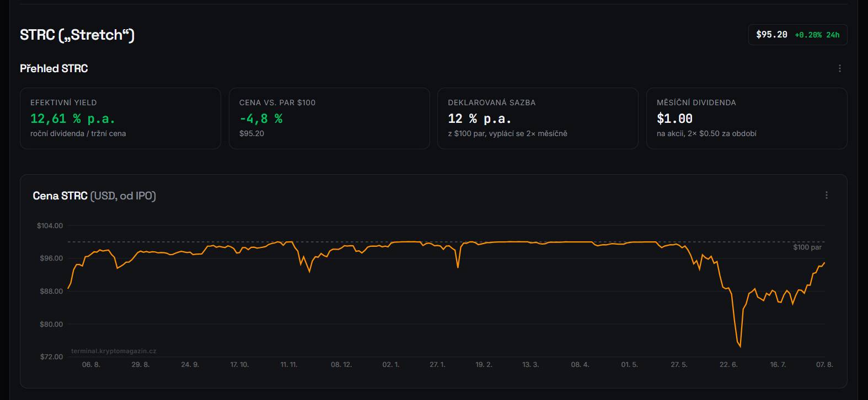Click the $72.00 y-axis label
The width and height of the screenshot is (868, 400).
51,357
